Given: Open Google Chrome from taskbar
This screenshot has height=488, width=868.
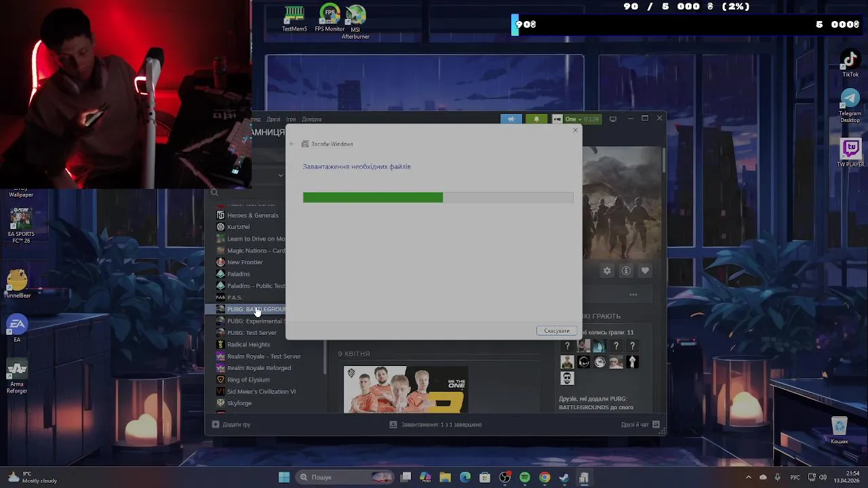Looking at the screenshot, I should [x=545, y=477].
